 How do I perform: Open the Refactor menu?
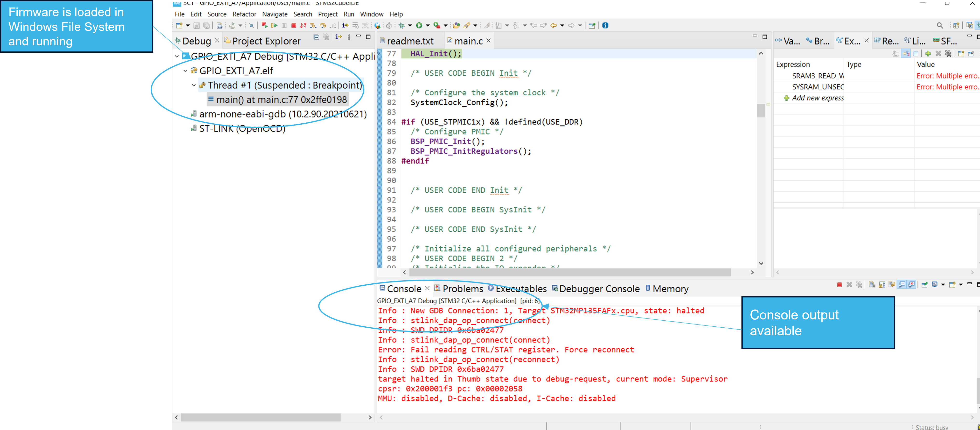coord(244,14)
